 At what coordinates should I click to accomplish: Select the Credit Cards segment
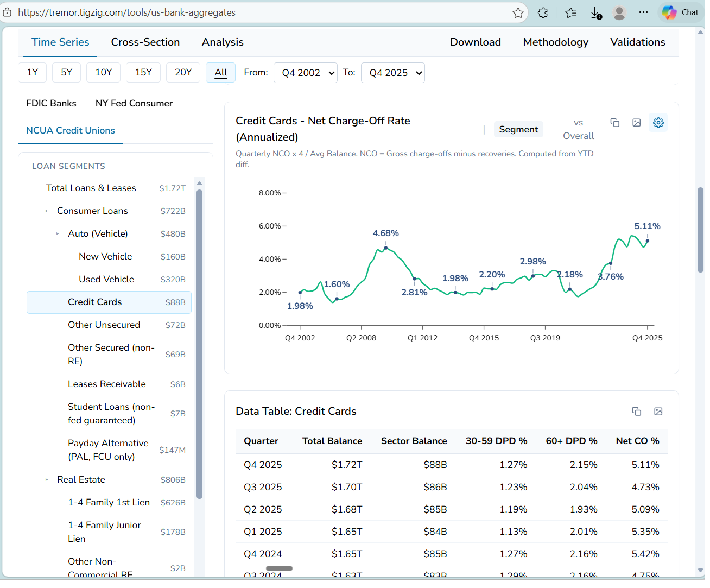(109, 302)
